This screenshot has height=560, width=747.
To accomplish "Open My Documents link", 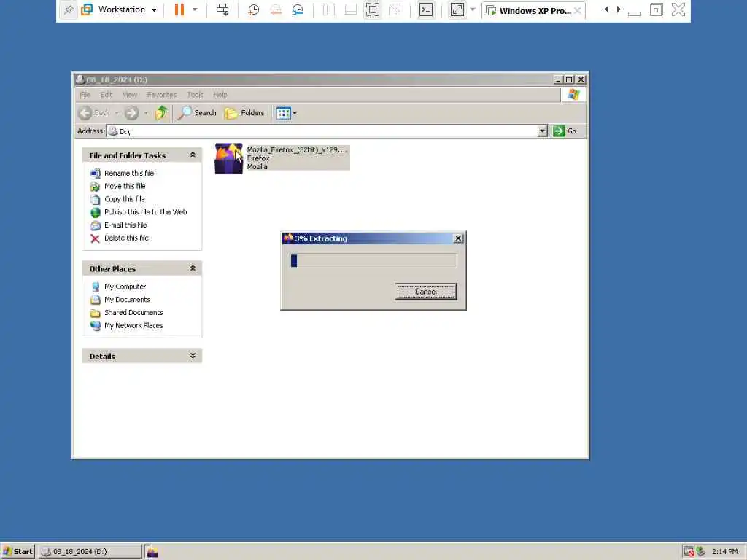I will click(x=127, y=300).
